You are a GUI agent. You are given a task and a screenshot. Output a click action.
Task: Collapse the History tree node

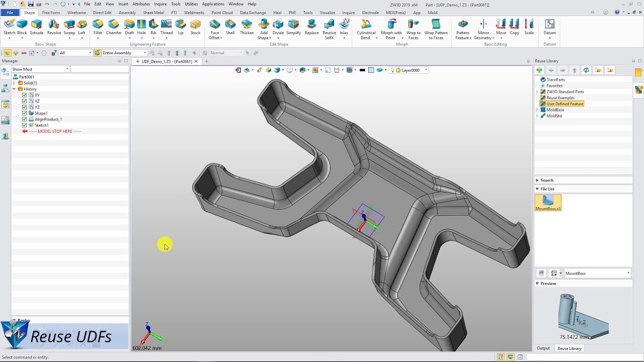click(14, 89)
